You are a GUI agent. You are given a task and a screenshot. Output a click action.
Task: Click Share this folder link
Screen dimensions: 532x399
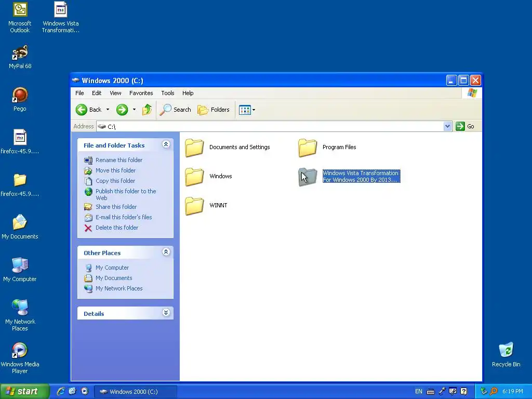coord(116,207)
